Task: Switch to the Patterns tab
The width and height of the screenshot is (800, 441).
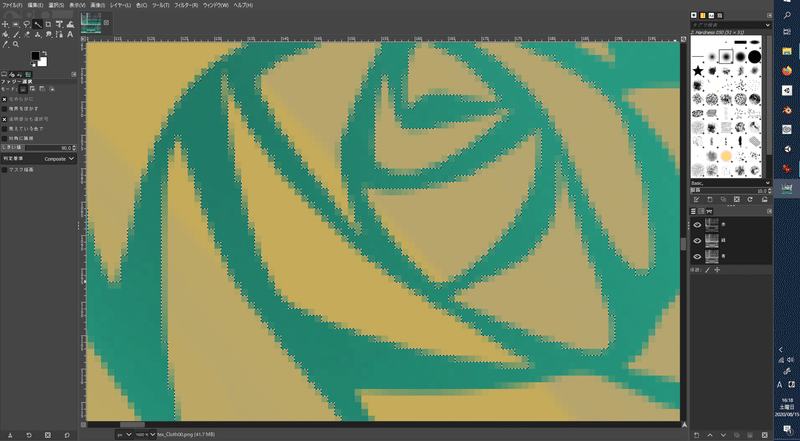Action: [703, 15]
